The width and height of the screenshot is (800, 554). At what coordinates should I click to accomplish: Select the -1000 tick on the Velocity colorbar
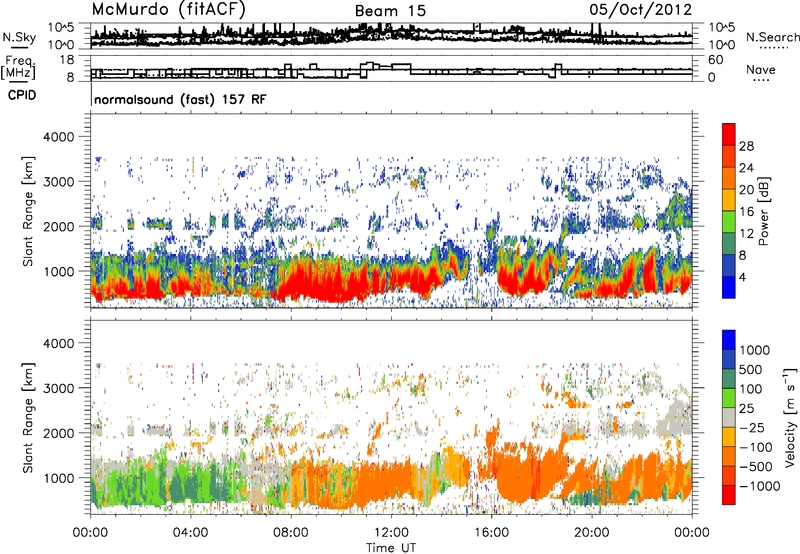(x=759, y=486)
